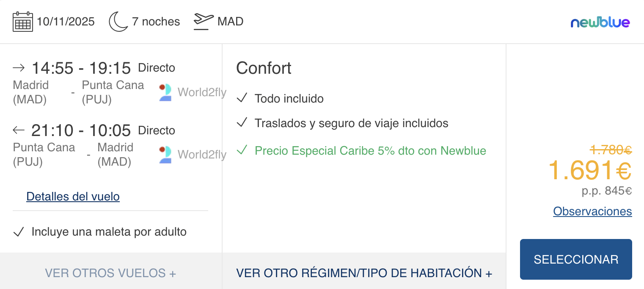The image size is (644, 289).
Task: Click the checkmark beside Todo incluido
Action: tap(242, 98)
